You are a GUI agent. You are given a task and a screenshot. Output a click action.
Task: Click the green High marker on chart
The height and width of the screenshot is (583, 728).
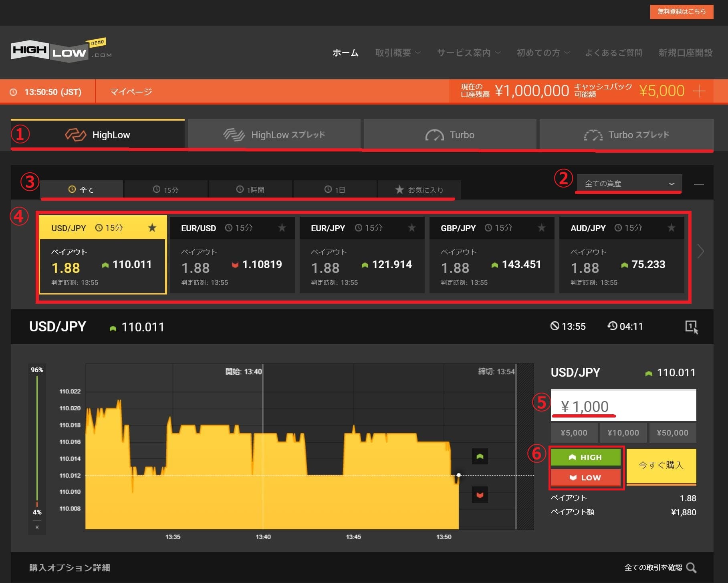click(x=480, y=456)
